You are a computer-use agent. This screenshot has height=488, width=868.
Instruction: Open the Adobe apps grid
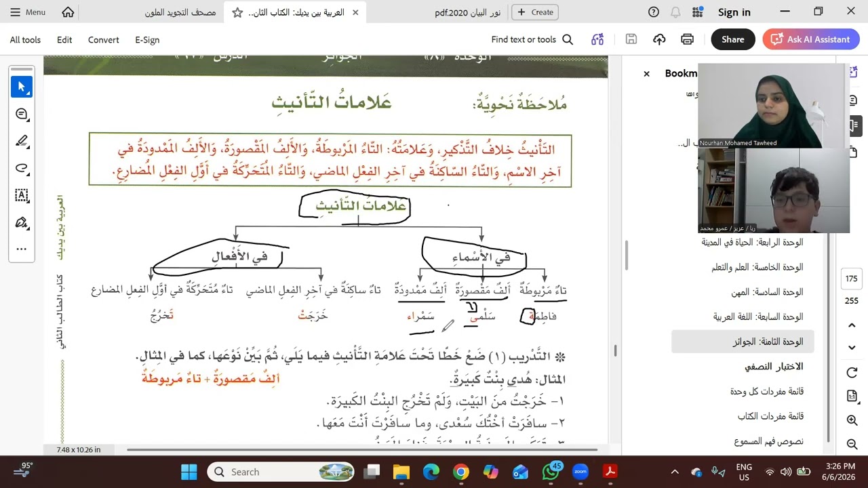click(698, 12)
